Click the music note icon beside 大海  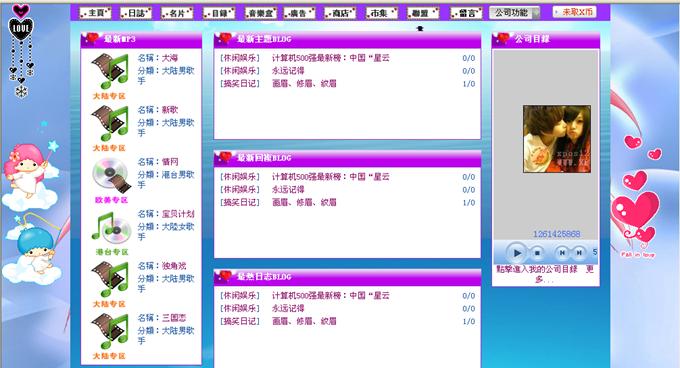pos(110,71)
